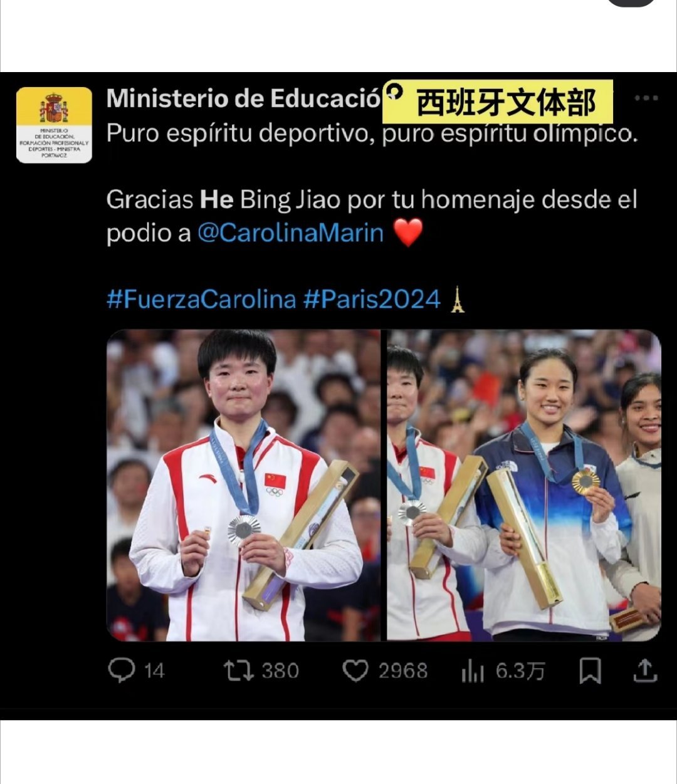
Task: Tap the retweet icon
Action: click(239, 671)
